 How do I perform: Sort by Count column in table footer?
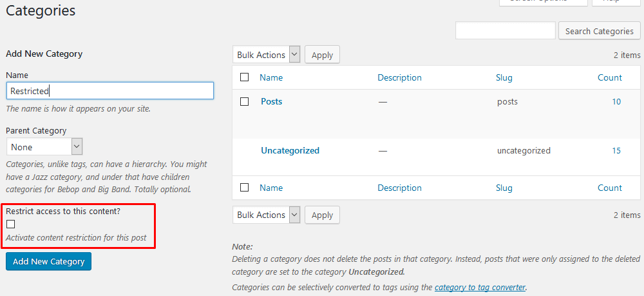click(609, 188)
